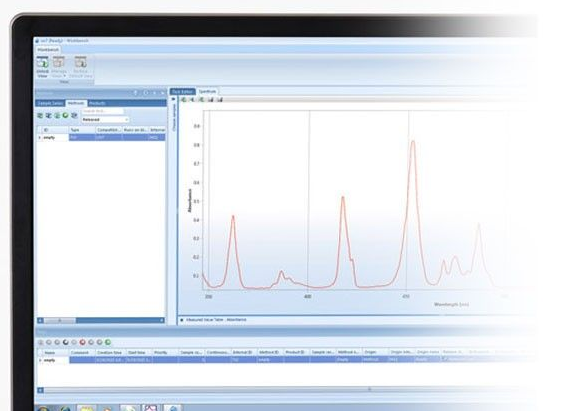
Task: Open the Released filter dropdown
Action: click(105, 120)
